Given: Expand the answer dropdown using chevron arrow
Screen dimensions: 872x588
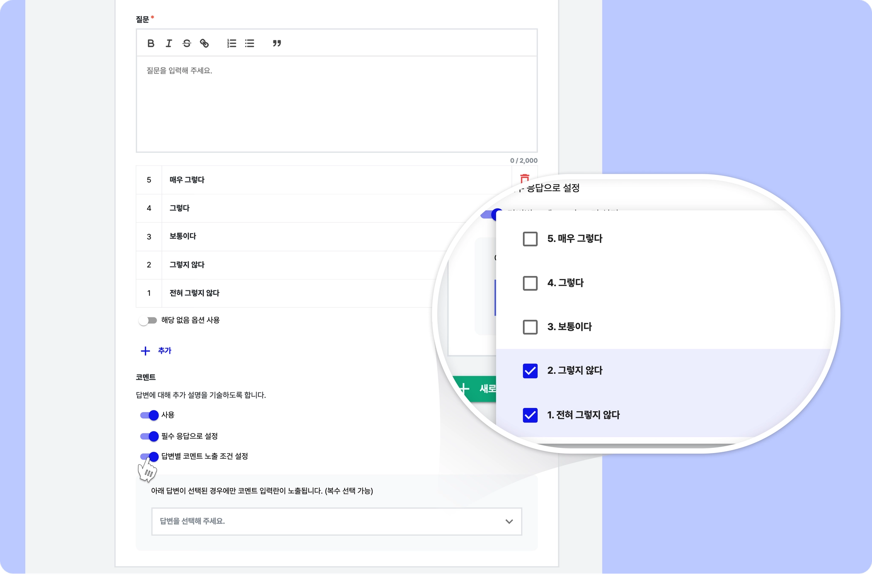Looking at the screenshot, I should click(x=509, y=522).
